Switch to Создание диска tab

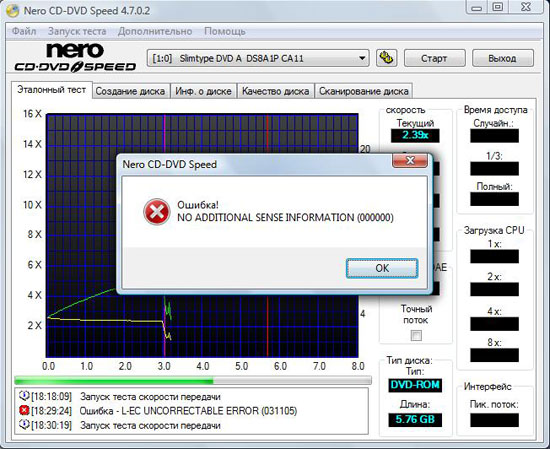tap(130, 91)
